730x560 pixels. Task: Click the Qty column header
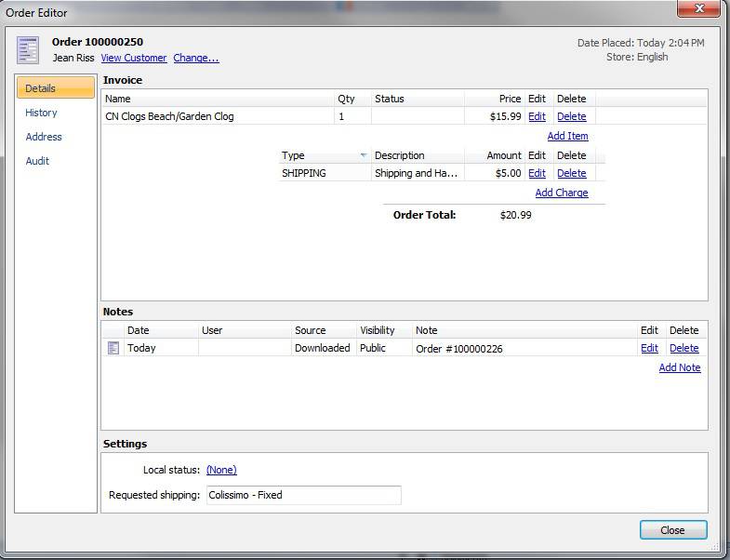[x=352, y=99]
